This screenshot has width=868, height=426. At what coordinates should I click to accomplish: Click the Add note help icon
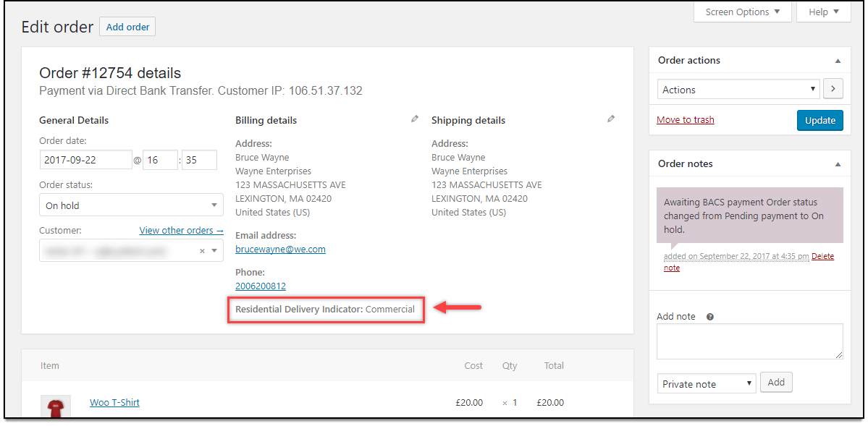(x=710, y=317)
